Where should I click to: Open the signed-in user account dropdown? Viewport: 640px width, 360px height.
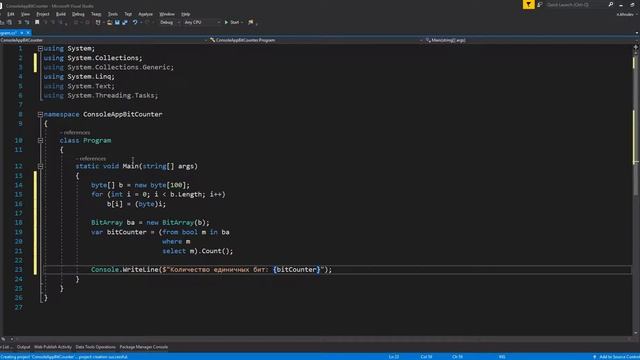pos(627,14)
